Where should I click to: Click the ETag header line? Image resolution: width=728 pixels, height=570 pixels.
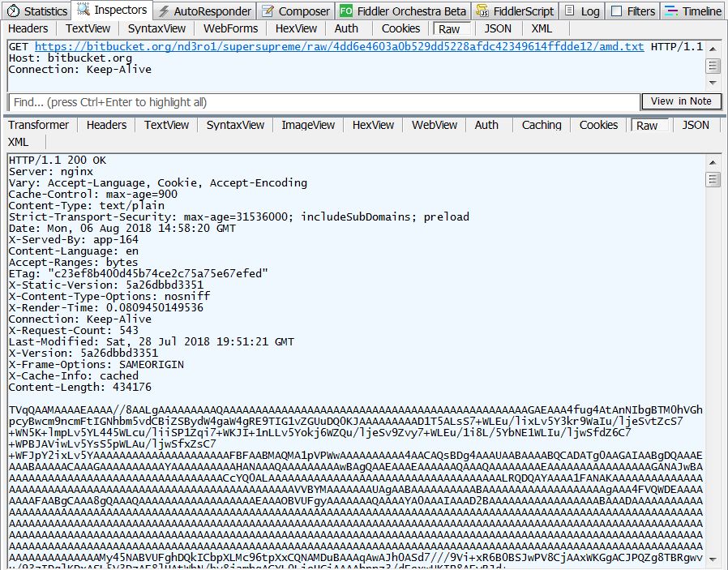pyautogui.click(x=139, y=274)
